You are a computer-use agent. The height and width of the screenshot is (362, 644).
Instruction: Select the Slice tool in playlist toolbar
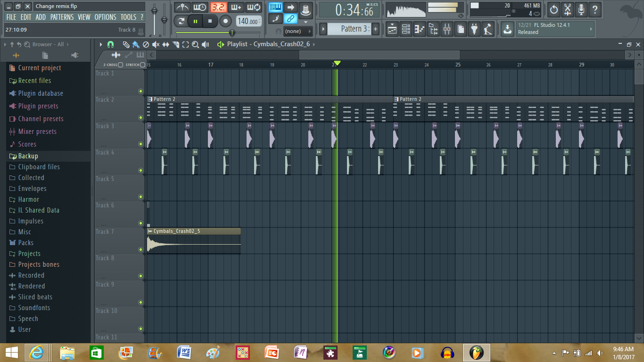click(176, 44)
